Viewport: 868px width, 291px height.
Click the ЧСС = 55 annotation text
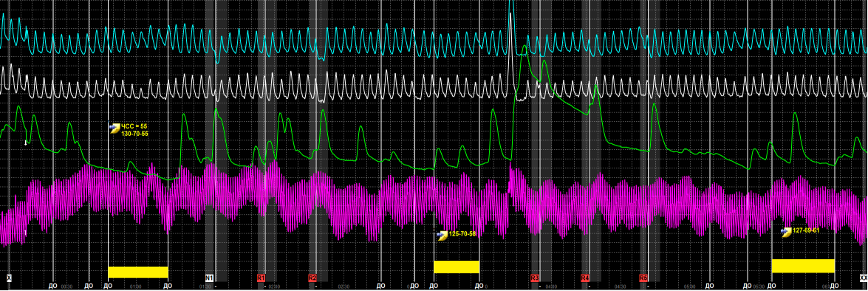(134, 127)
